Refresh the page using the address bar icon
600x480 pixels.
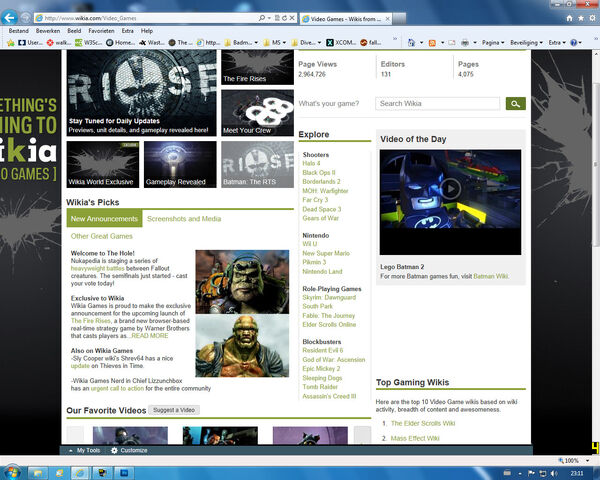[284, 18]
